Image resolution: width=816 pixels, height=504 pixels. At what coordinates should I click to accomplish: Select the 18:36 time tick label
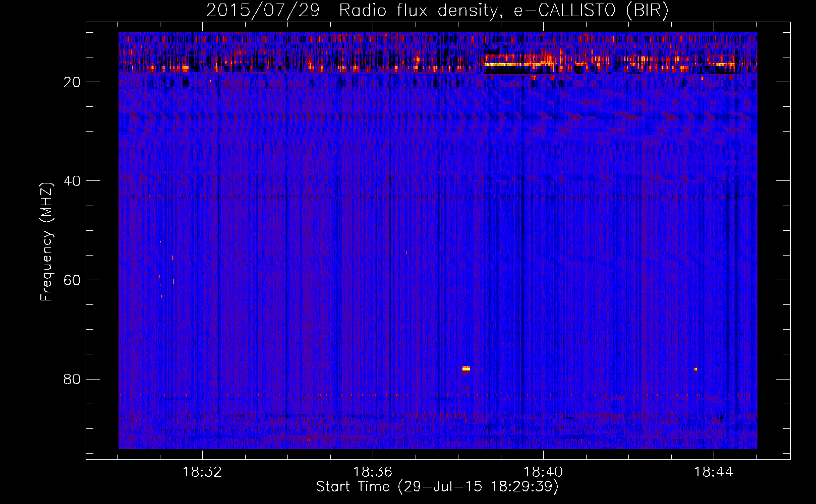(373, 472)
